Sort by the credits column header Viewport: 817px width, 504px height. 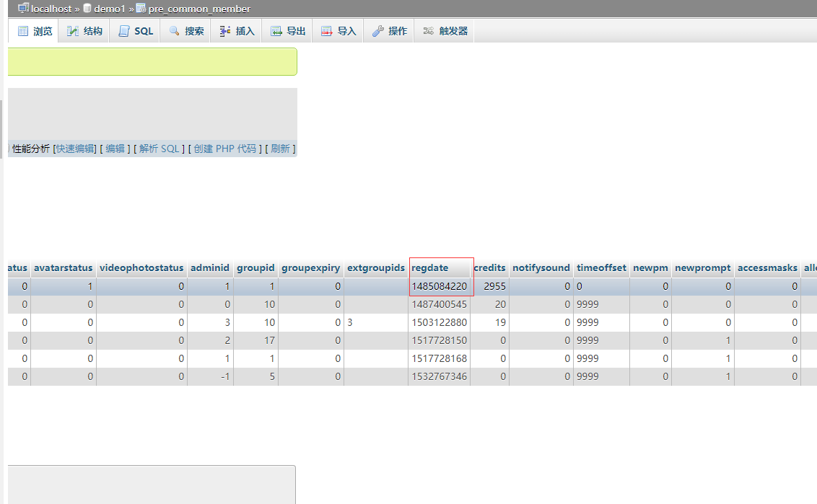click(489, 268)
